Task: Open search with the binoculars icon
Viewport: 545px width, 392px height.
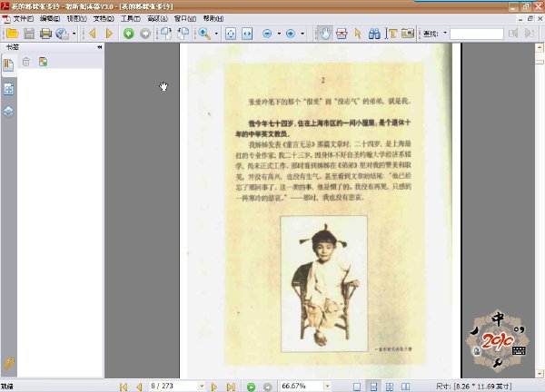Action: (x=374, y=34)
